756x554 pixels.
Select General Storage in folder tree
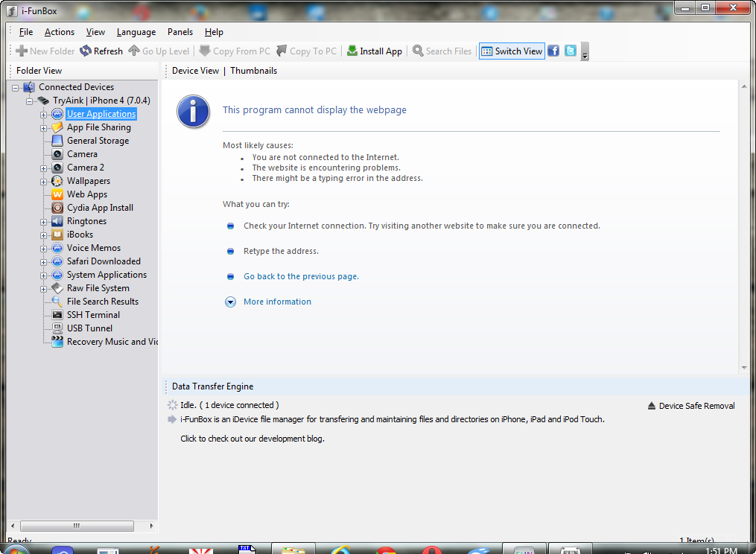pos(98,141)
